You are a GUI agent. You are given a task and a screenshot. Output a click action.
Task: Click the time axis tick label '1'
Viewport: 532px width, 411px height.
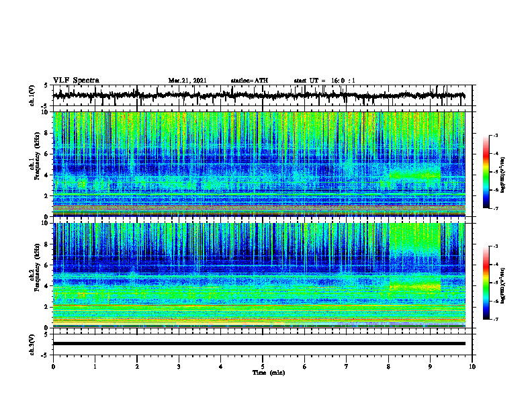95,367
